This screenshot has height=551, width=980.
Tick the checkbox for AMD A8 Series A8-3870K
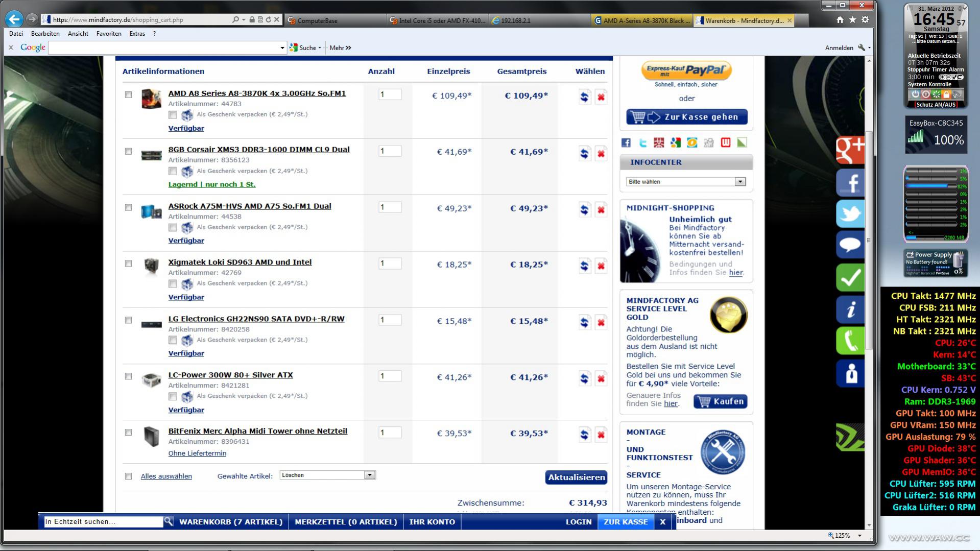point(128,94)
